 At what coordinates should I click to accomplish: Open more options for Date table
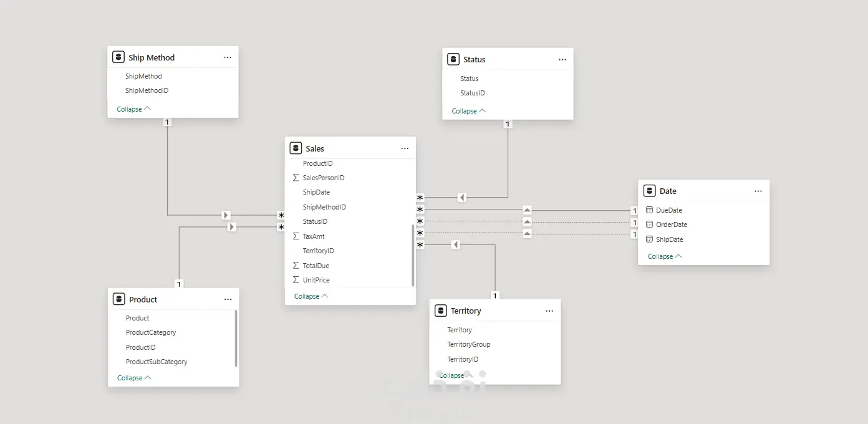point(758,191)
